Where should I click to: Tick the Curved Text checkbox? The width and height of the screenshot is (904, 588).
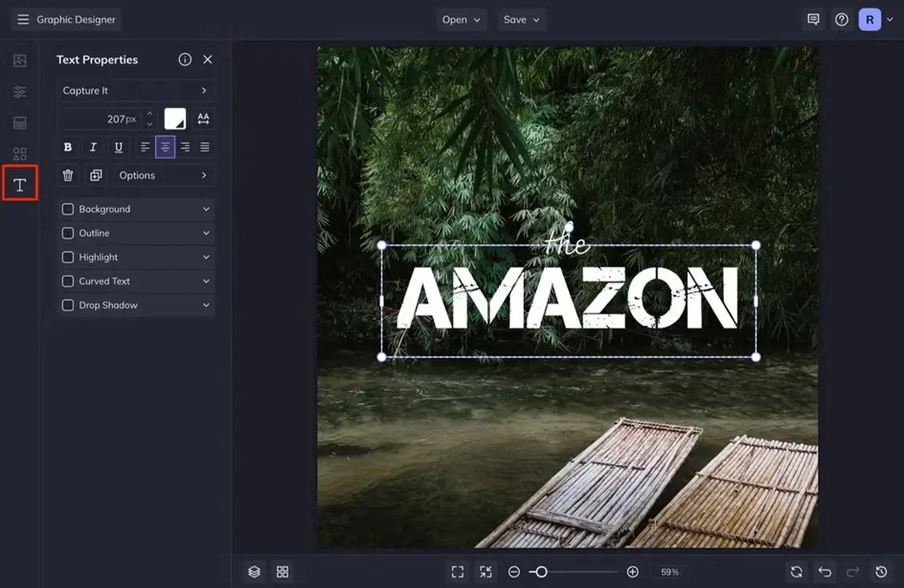[x=68, y=282]
